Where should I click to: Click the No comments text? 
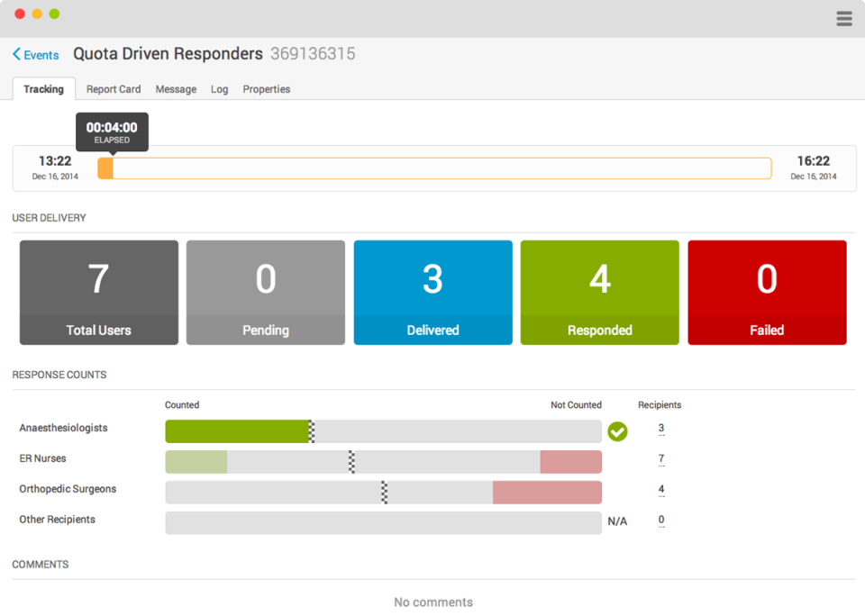tap(433, 602)
